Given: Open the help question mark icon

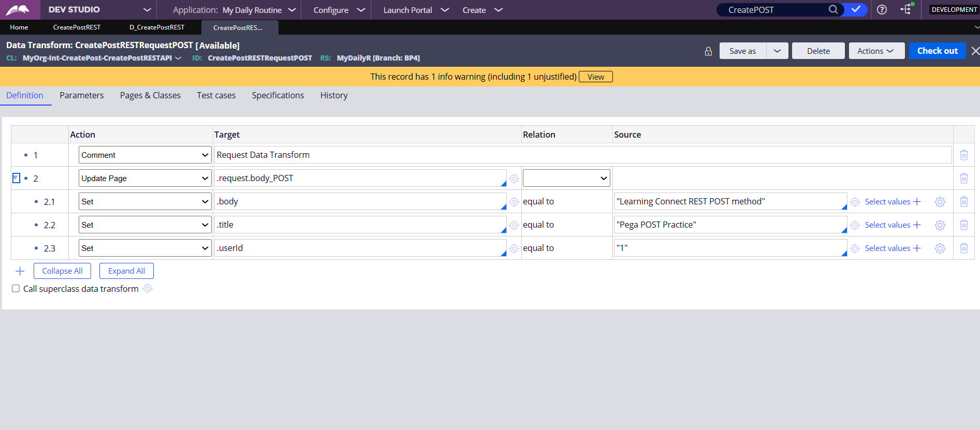Looking at the screenshot, I should click(x=882, y=10).
